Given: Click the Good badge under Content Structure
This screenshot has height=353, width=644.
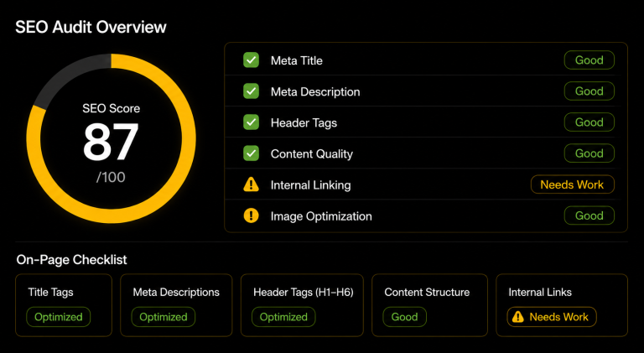Looking at the screenshot, I should point(404,317).
